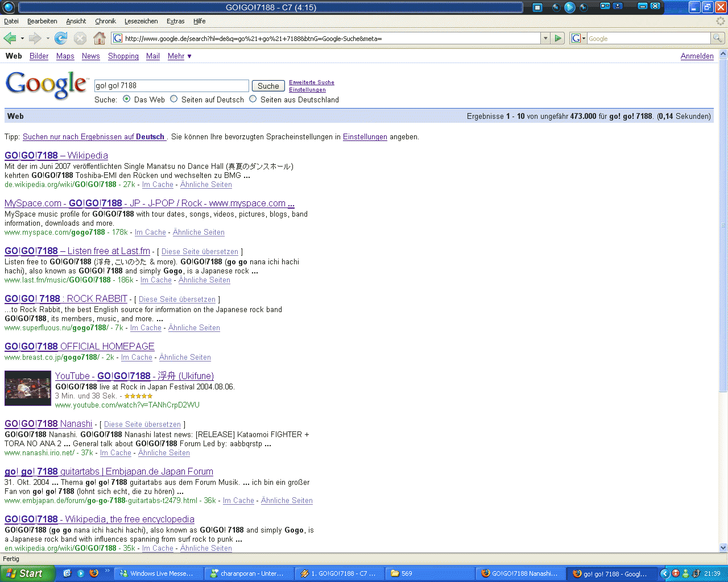The height and width of the screenshot is (582, 728).
Task: Open the YouTube video thumbnail
Action: 28,388
